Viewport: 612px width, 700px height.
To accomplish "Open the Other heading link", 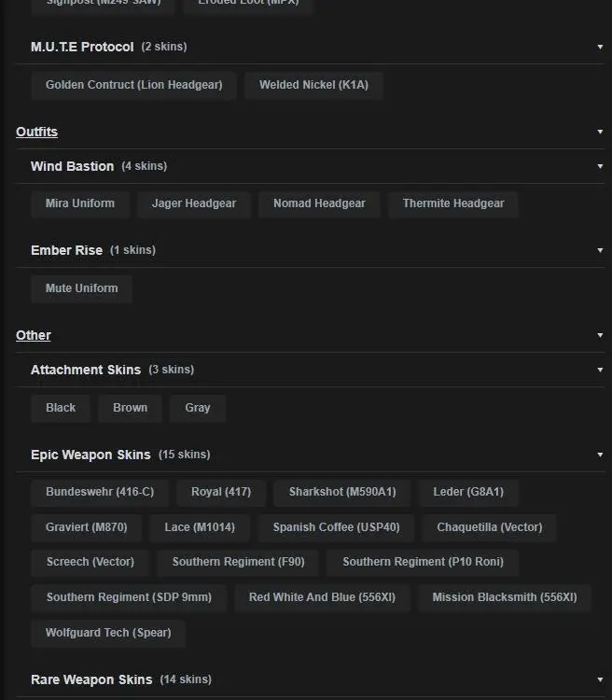I will point(34,335).
